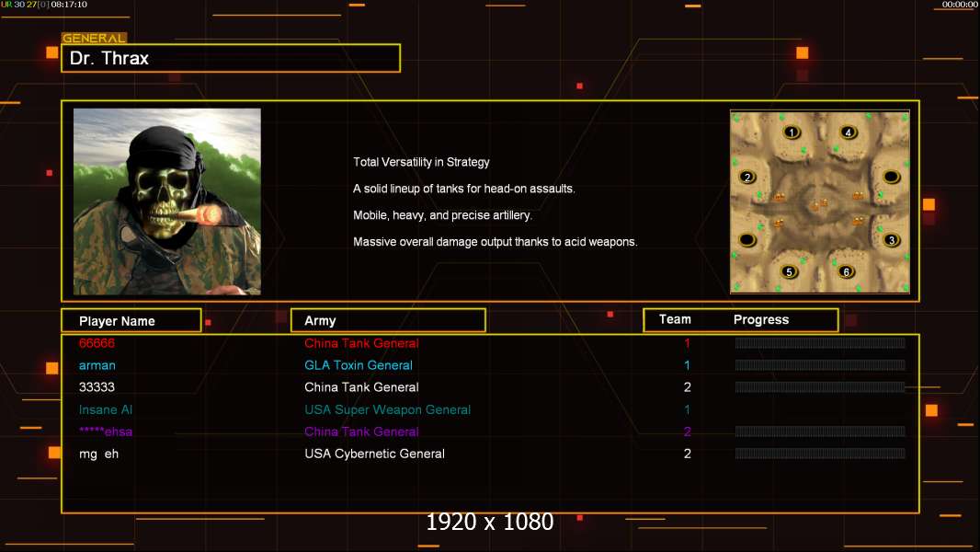Click the GENERAL label tag
The height and width of the screenshot is (552, 980).
point(95,38)
